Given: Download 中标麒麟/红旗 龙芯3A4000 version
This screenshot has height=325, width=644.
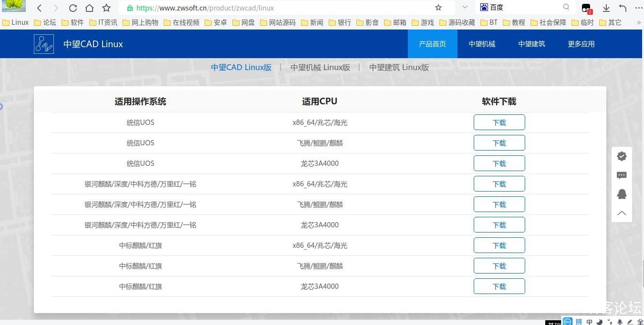Looking at the screenshot, I should pyautogui.click(x=499, y=286).
